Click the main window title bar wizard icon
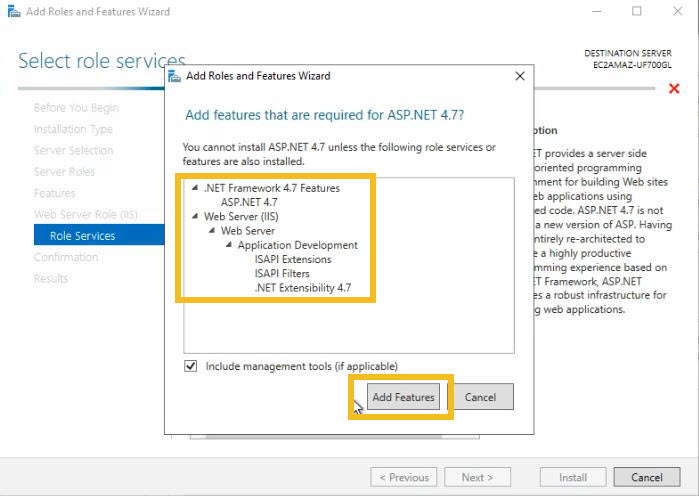This screenshot has height=496, width=699. [14, 11]
